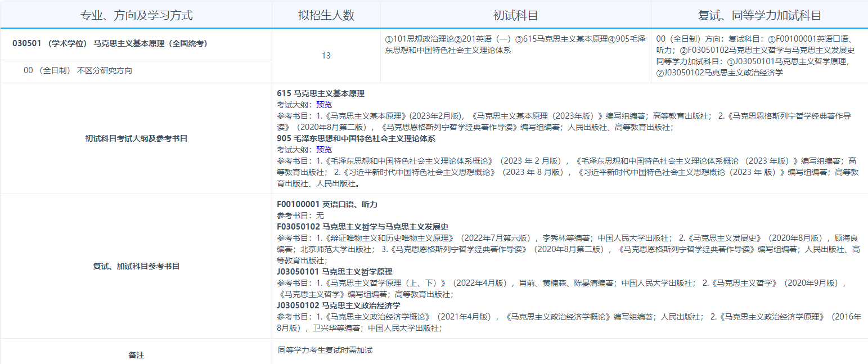Open the 预览 link under 905 毛泽东思想

[x=324, y=150]
